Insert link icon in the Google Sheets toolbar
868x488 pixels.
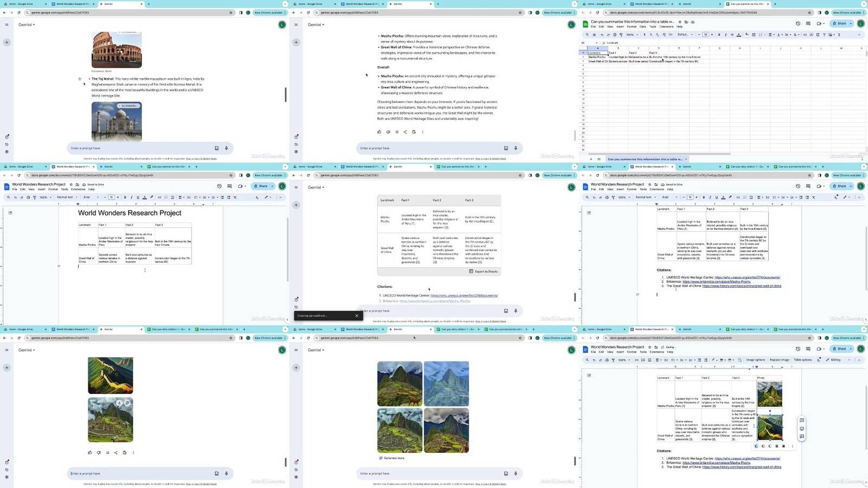pyautogui.click(x=805, y=35)
